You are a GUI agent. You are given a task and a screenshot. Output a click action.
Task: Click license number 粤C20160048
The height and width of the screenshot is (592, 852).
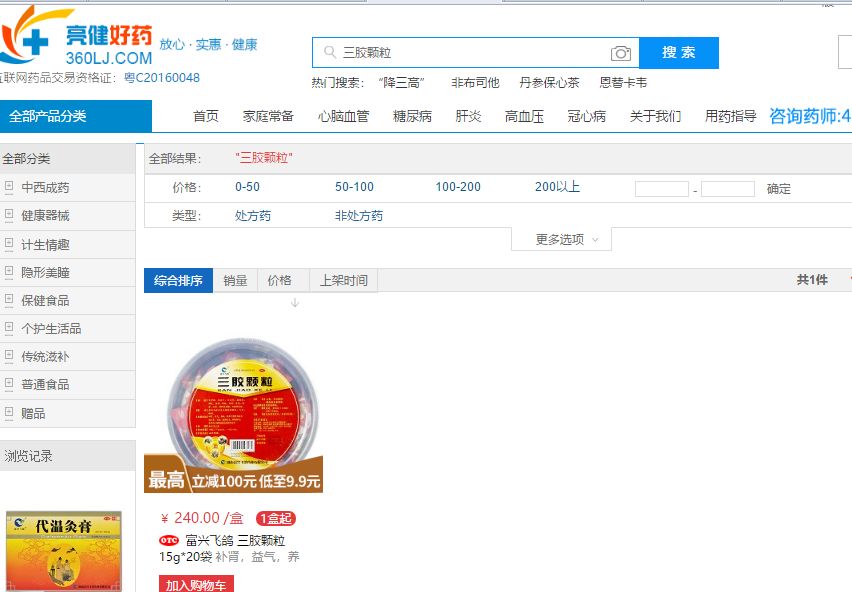tap(162, 78)
